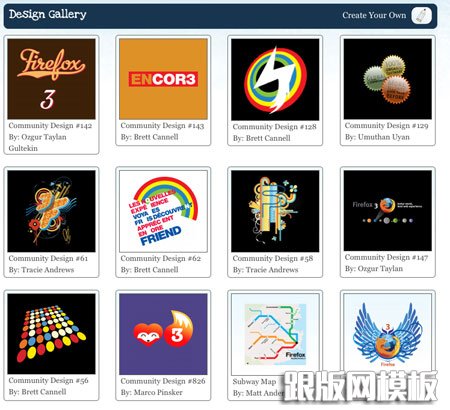Click the Community Design #147 title

click(x=387, y=257)
